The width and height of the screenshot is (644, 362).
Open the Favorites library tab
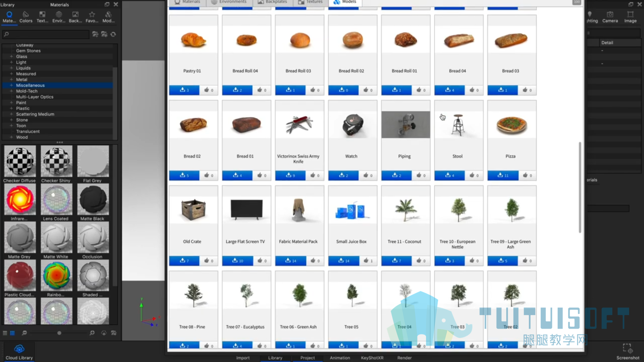(x=92, y=17)
